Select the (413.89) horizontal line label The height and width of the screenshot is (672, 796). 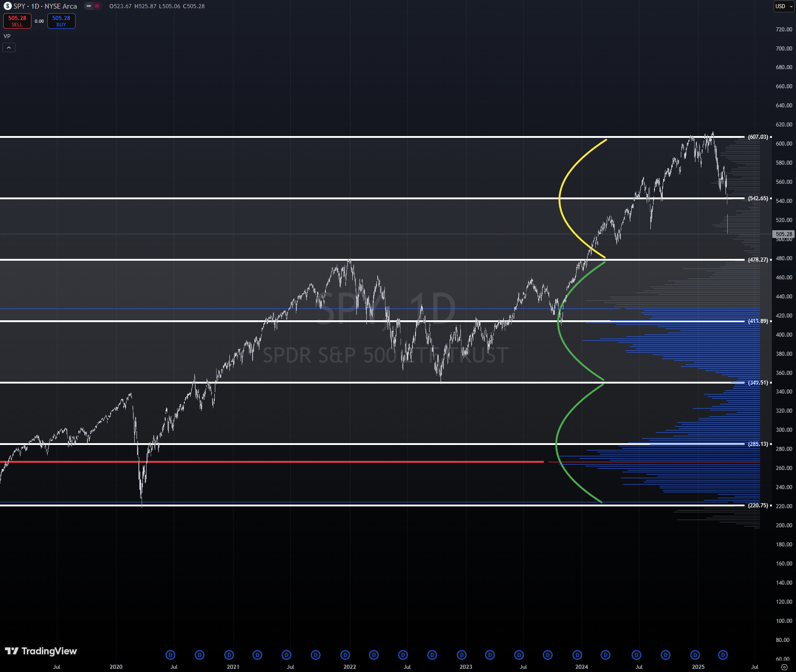pos(758,321)
